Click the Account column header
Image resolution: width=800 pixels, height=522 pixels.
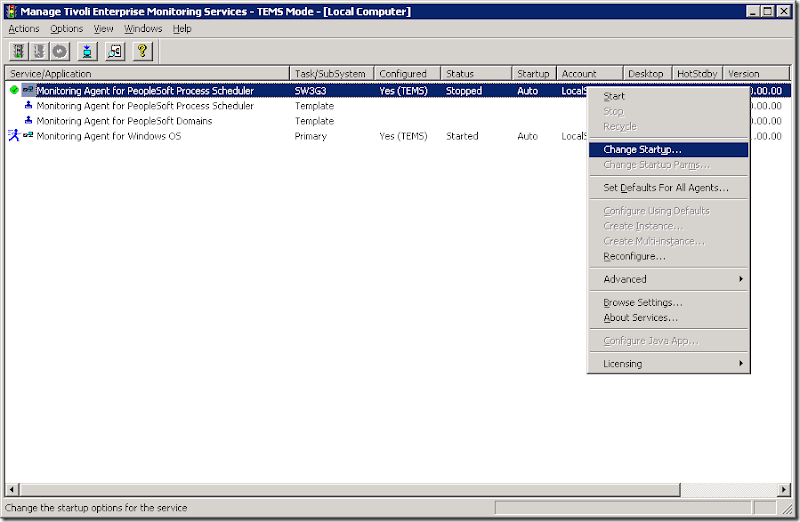point(590,73)
